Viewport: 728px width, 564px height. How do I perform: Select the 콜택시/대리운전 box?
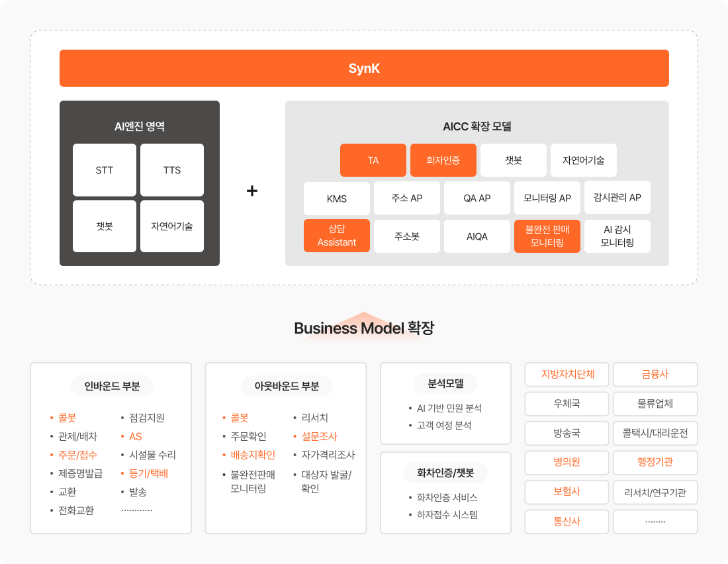coord(655,433)
